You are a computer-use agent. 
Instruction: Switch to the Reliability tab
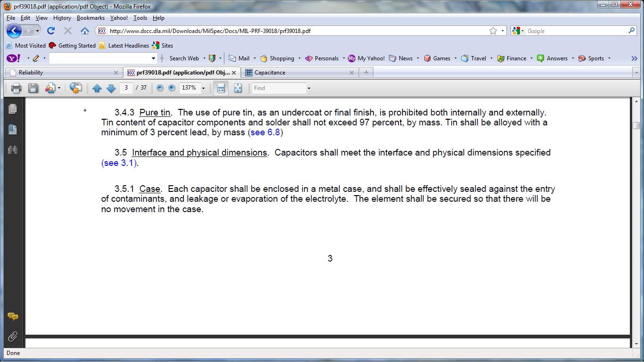tap(64, 73)
